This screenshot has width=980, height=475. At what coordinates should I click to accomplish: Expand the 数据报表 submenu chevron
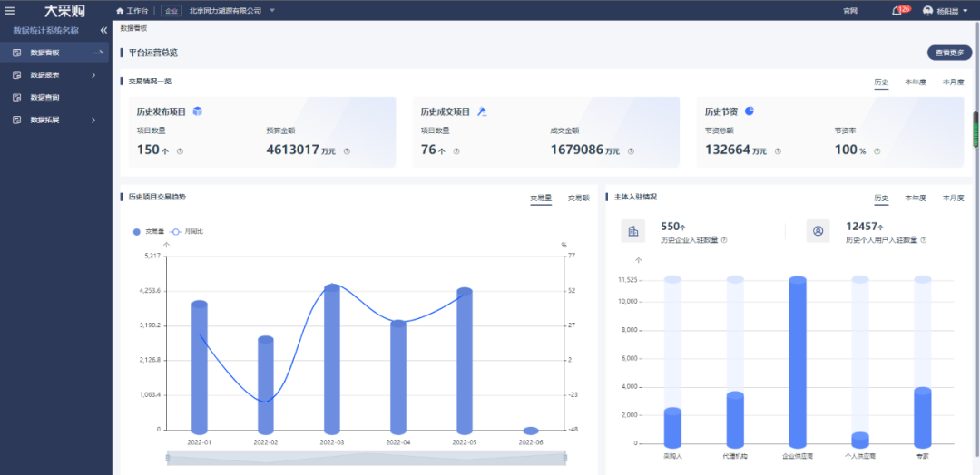(93, 75)
